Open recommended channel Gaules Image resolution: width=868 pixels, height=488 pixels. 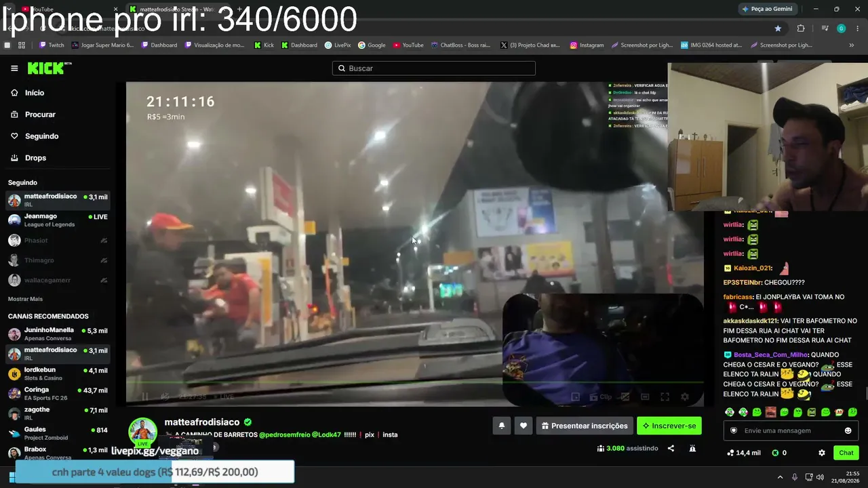(x=58, y=433)
